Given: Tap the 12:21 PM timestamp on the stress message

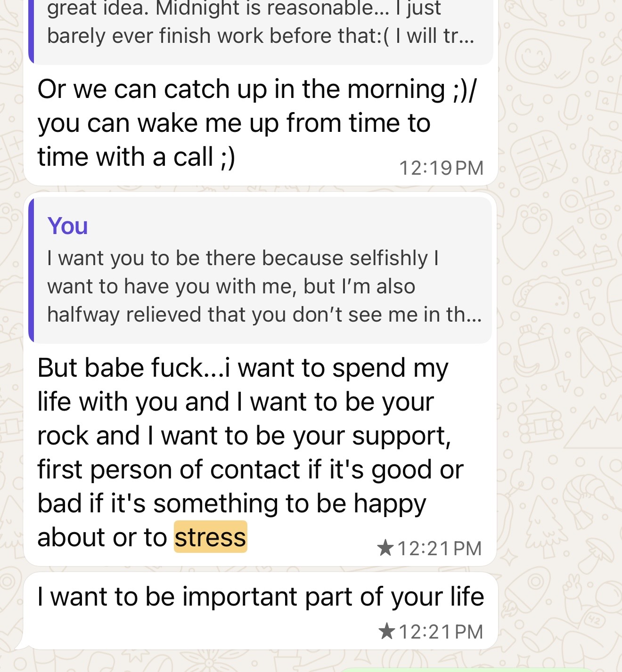Looking at the screenshot, I should tap(439, 549).
